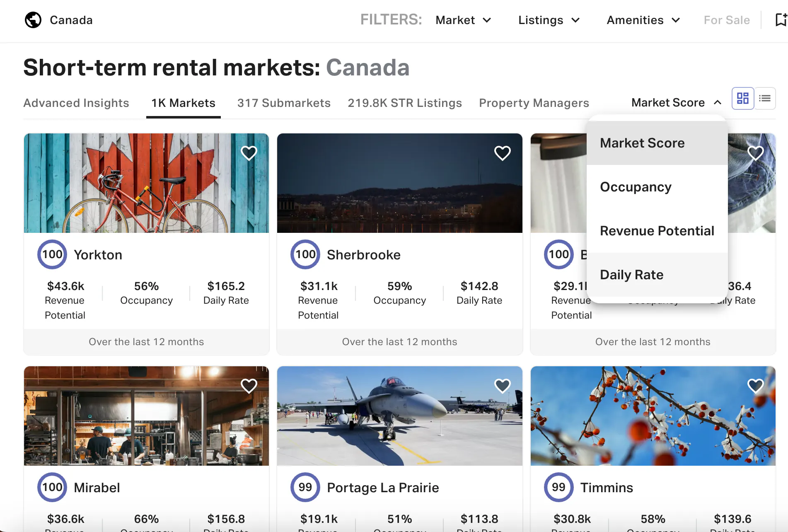Click Sherbrooke's 100 market score badge
788x532 pixels.
[305, 254]
